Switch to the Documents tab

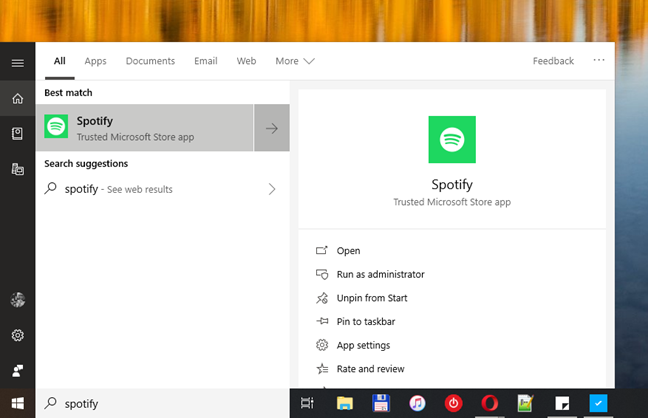[150, 61]
